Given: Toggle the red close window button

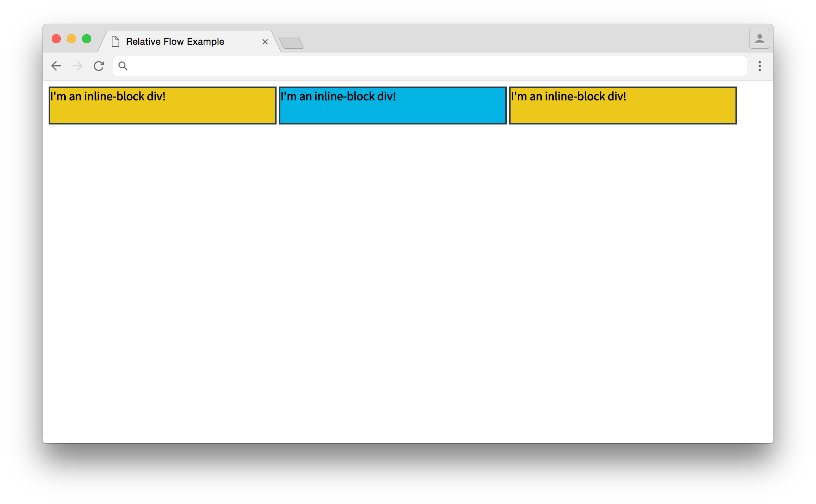Looking at the screenshot, I should click(x=58, y=41).
